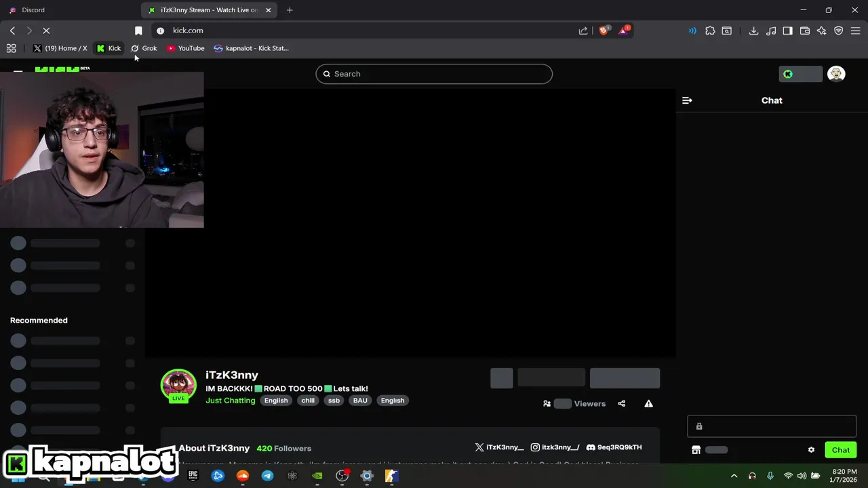Open Brave Rewards triangle icon

pos(624,30)
